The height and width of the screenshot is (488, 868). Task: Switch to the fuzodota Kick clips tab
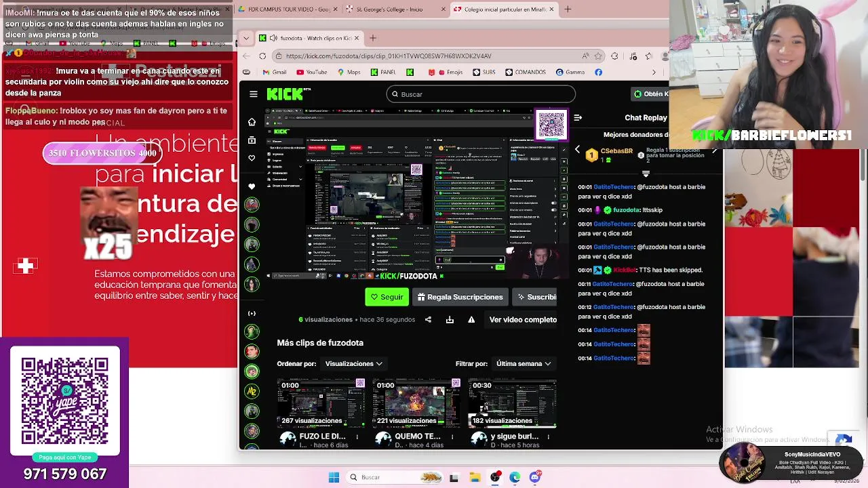[x=309, y=38]
